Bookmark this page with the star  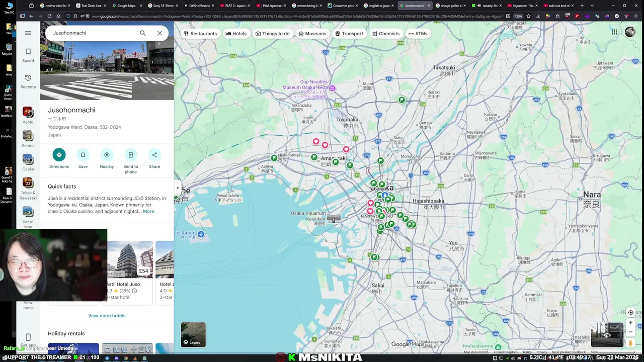tap(528, 16)
